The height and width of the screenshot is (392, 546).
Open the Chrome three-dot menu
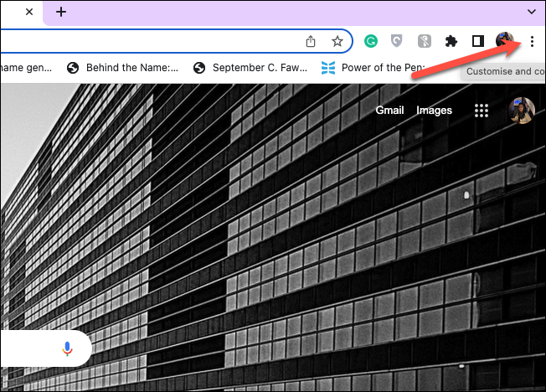click(532, 42)
